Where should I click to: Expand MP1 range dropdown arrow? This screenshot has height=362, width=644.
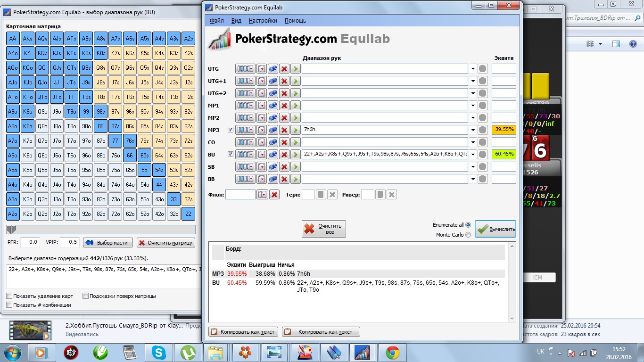point(473,106)
